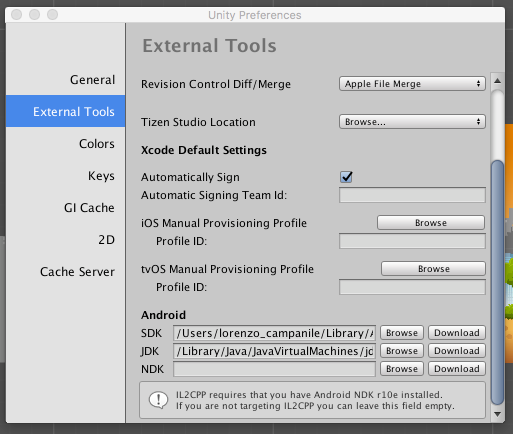The width and height of the screenshot is (513, 434).
Task: Click the External Tools page title
Action: pyautogui.click(x=210, y=45)
